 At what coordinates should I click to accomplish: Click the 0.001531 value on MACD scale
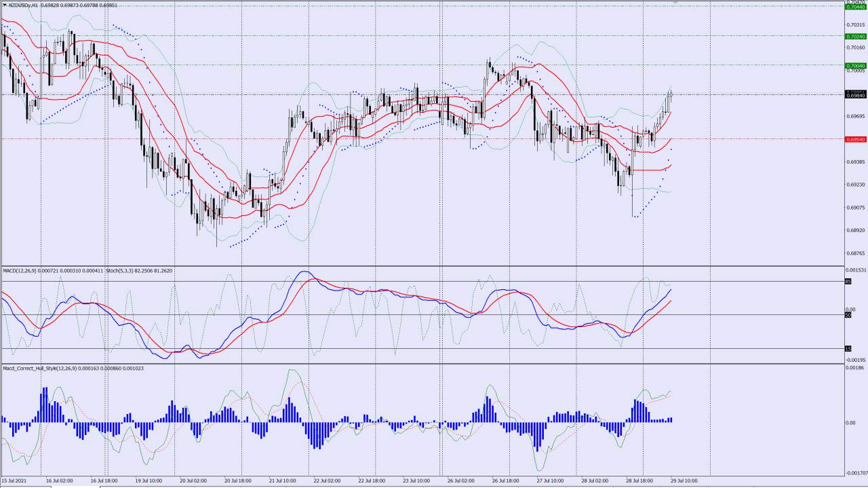(856, 270)
